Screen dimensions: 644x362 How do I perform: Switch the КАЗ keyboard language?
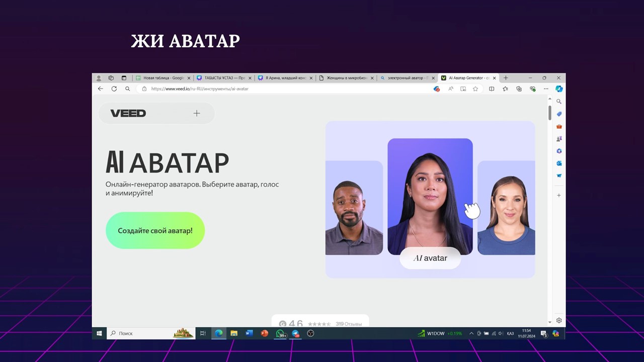point(510,333)
